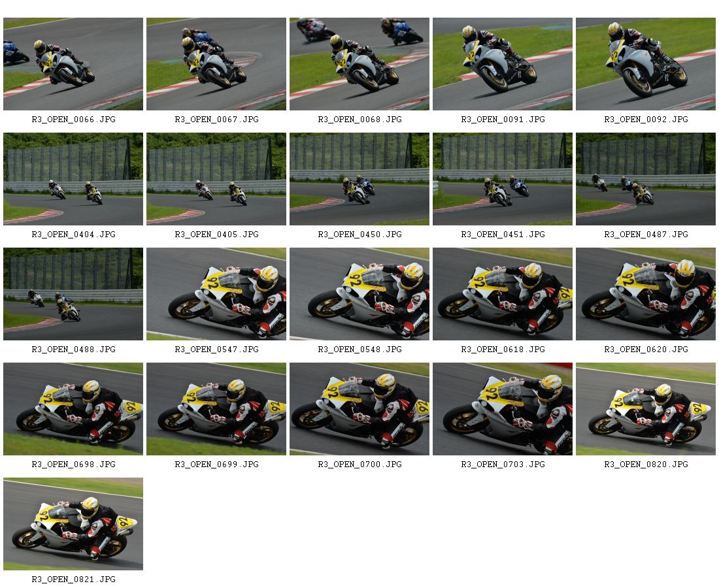
Task: Select the R3_OPEN_0699.JPG photo
Action: click(x=216, y=409)
